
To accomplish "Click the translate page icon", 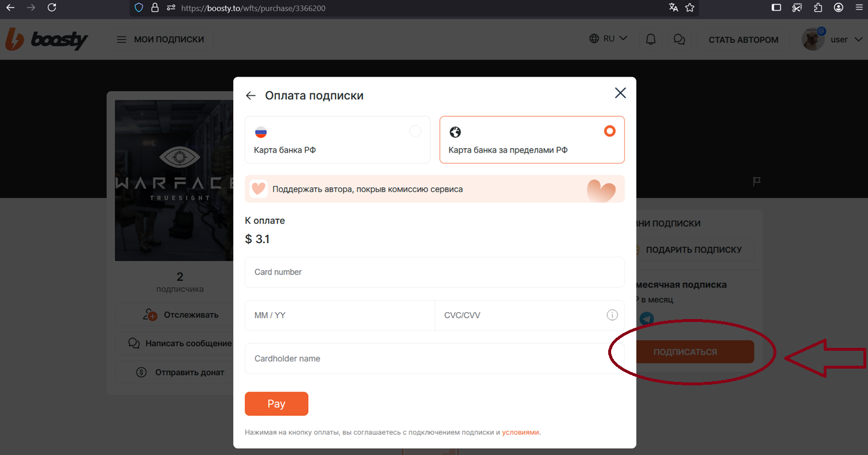I will (673, 7).
